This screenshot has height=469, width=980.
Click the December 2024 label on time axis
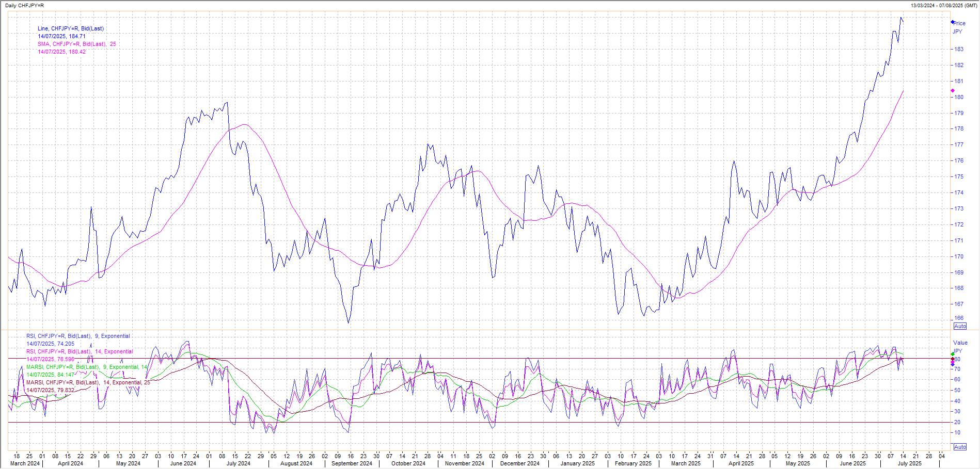[x=519, y=463]
